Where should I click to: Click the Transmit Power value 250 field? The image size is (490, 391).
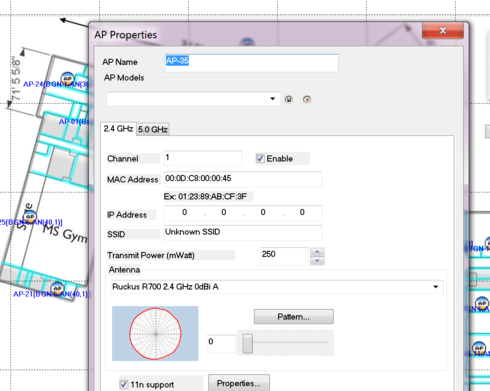tap(284, 256)
